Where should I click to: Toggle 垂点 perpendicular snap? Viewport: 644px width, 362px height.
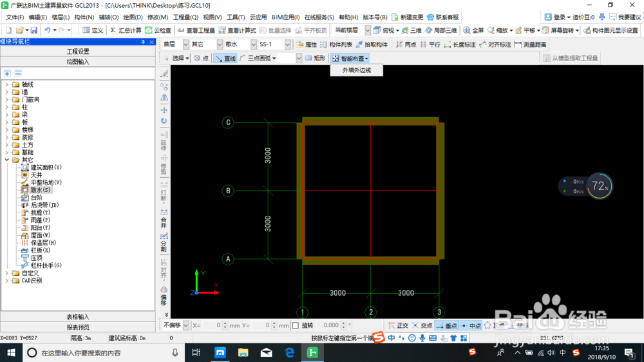pyautogui.click(x=446, y=325)
